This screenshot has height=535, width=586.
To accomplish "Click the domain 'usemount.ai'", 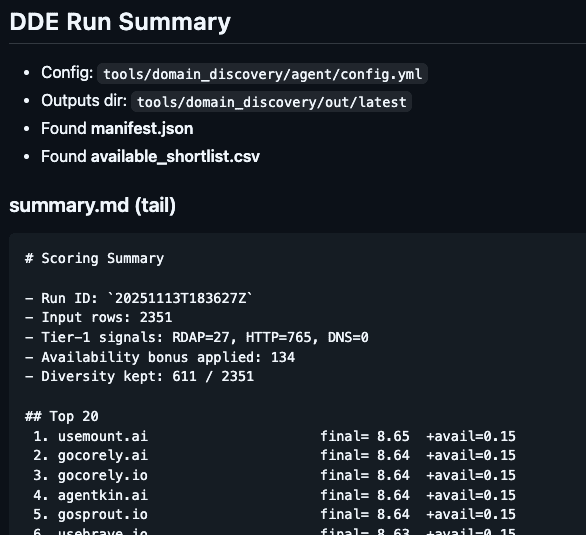I will [x=103, y=436].
